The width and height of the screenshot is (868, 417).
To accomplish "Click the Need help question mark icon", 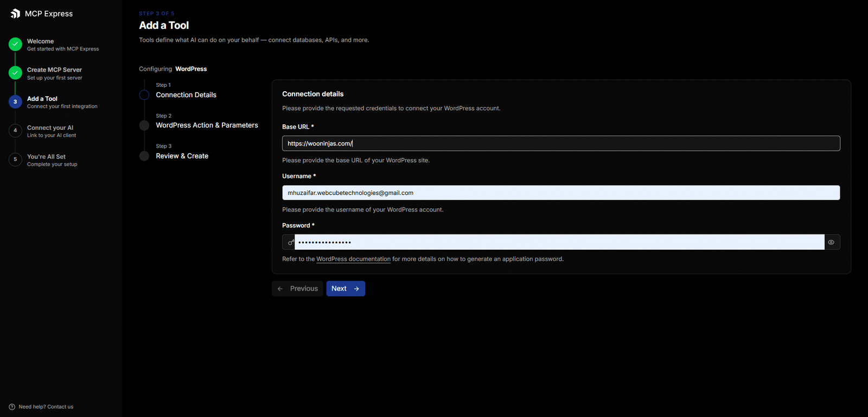I will [12, 407].
